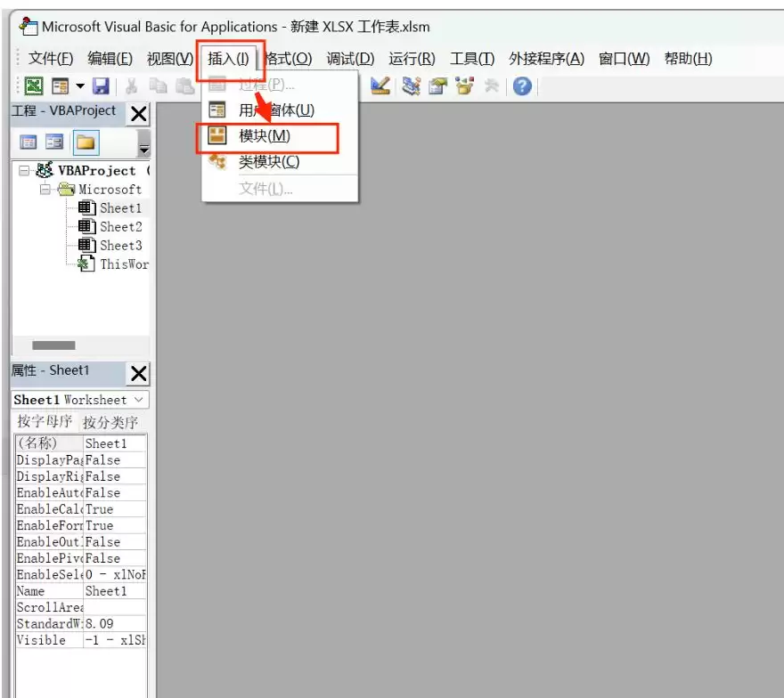Click the 插入(I) menu
The width and height of the screenshot is (784, 698).
[x=228, y=59]
